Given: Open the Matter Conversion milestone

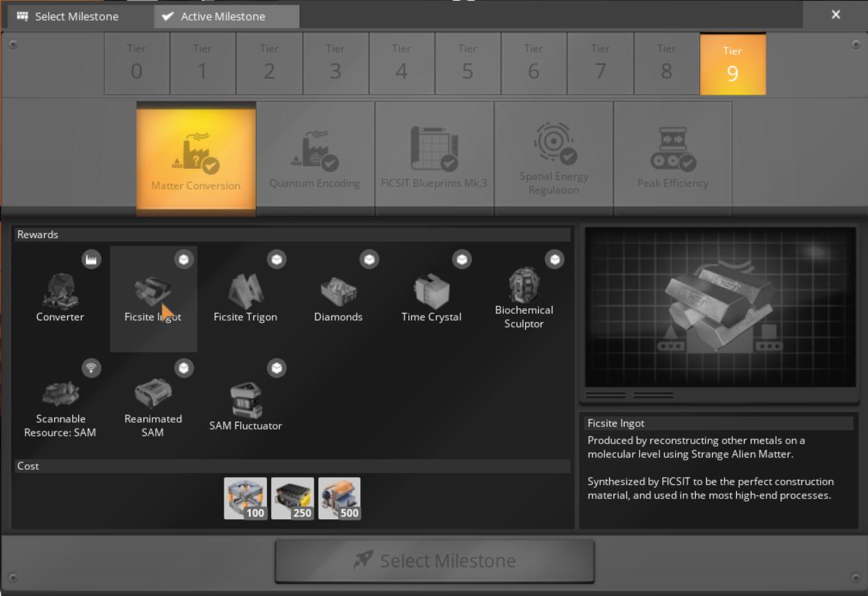Looking at the screenshot, I should pos(196,158).
